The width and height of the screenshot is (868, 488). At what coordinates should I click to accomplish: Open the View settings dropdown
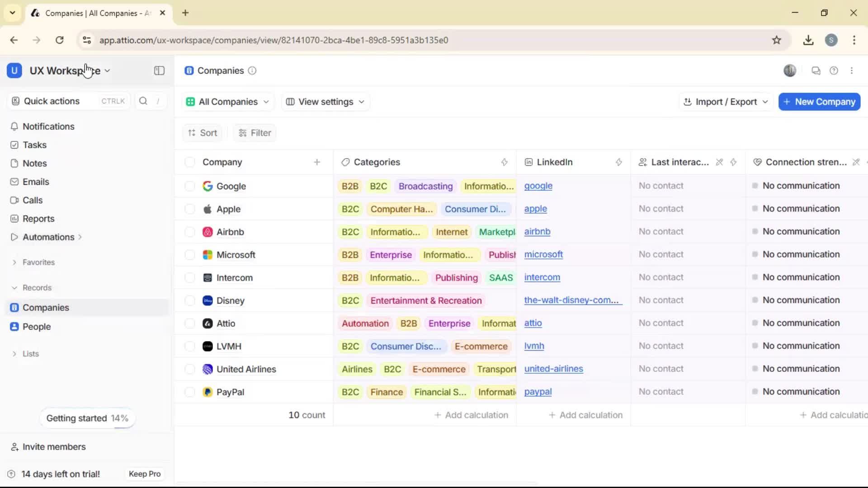click(325, 102)
